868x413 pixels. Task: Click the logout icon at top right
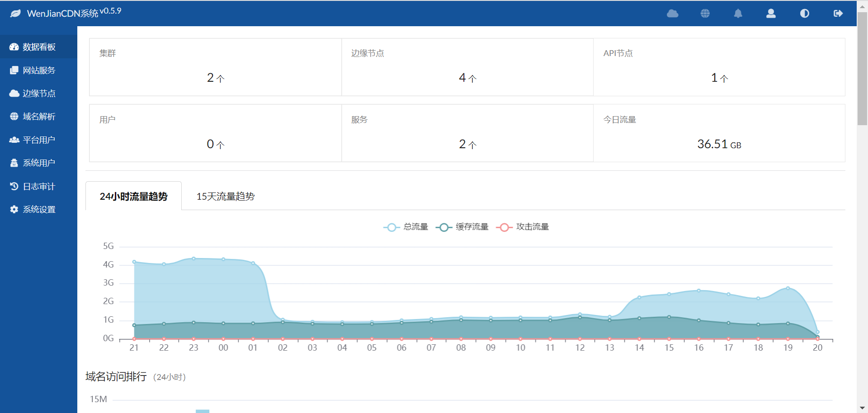pyautogui.click(x=838, y=14)
